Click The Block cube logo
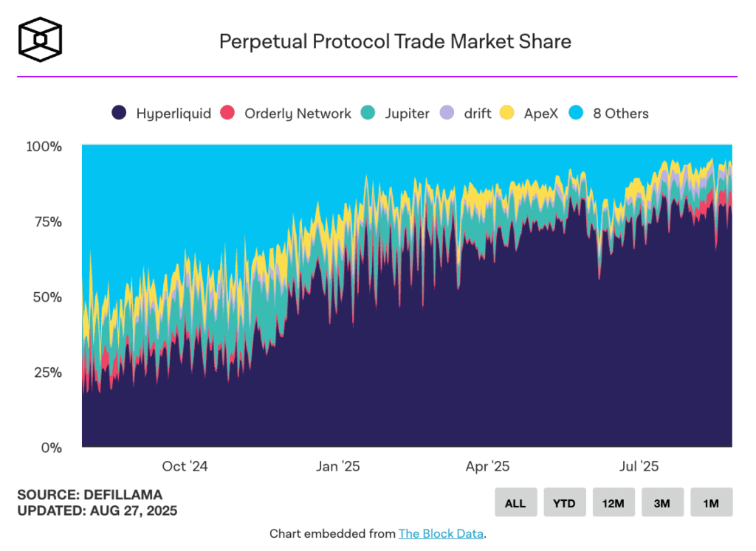The image size is (756, 551). 41,40
